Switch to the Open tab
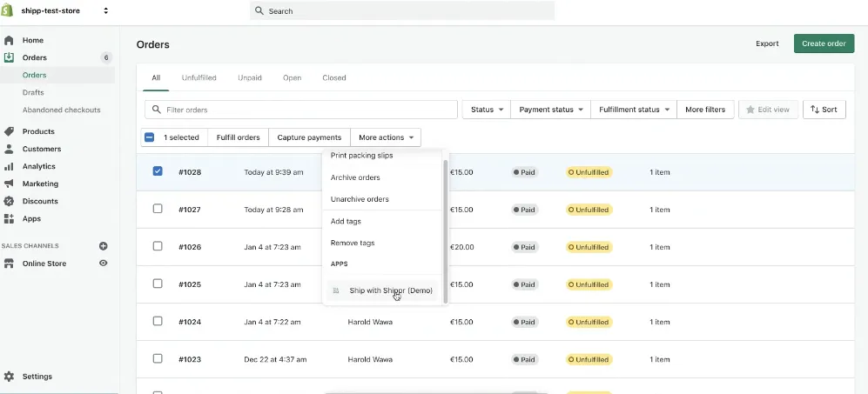Image resolution: width=868 pixels, height=394 pixels. (293, 78)
